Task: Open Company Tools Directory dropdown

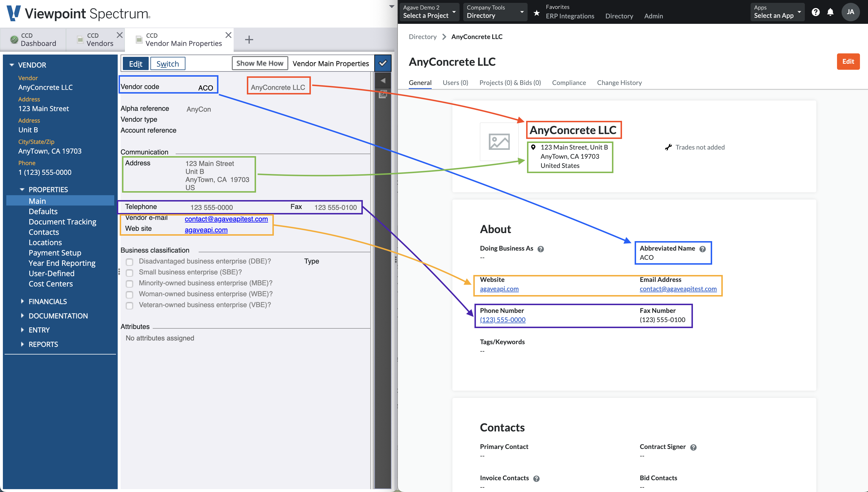Action: [495, 12]
